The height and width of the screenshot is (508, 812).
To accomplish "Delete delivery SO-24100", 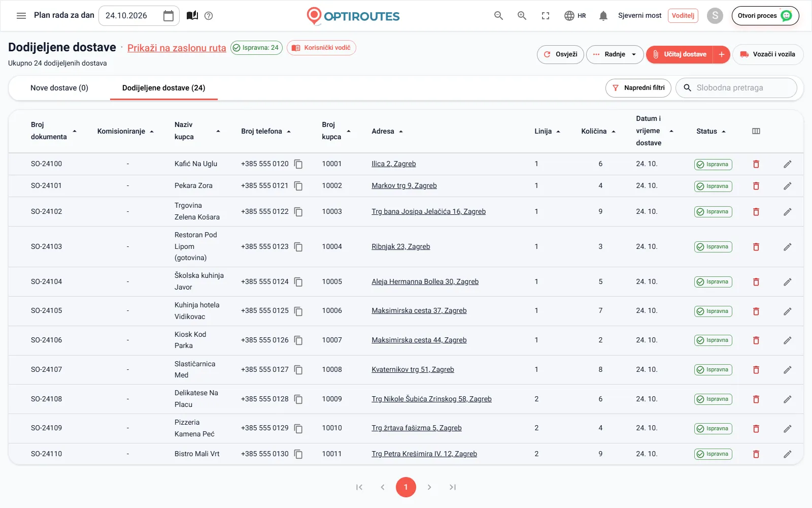I will 756,164.
